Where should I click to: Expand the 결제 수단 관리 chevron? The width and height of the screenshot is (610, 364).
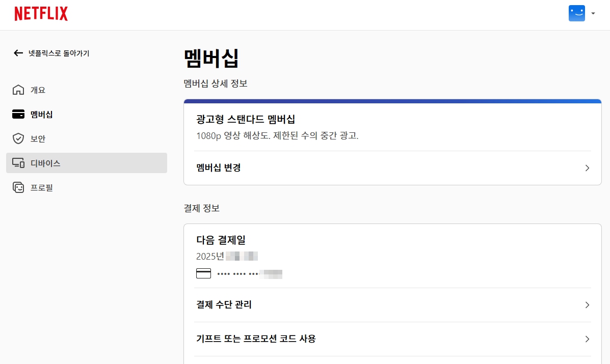click(x=587, y=304)
